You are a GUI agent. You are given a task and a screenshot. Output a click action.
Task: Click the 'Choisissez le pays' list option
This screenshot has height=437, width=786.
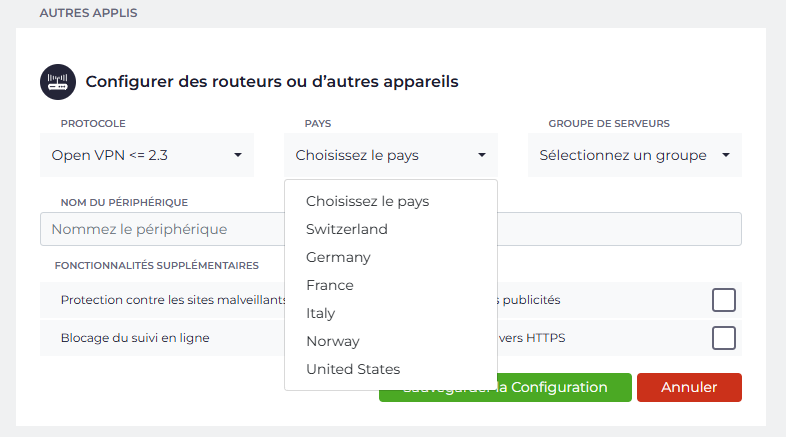pyautogui.click(x=367, y=201)
